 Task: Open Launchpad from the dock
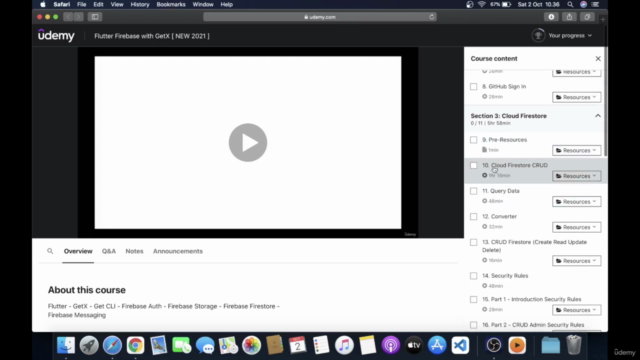[x=89, y=345]
